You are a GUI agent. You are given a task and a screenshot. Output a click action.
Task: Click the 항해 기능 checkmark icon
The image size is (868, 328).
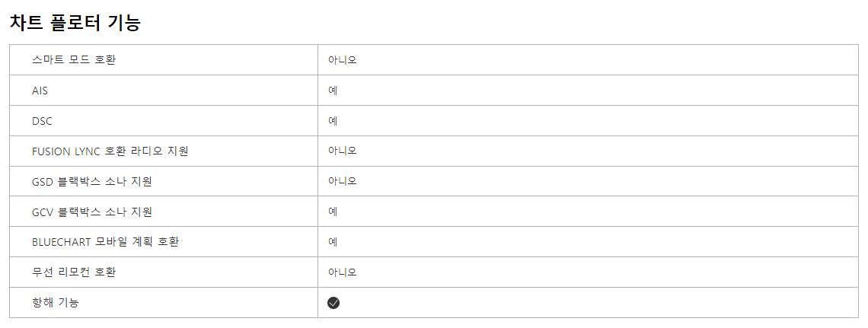coord(333,303)
